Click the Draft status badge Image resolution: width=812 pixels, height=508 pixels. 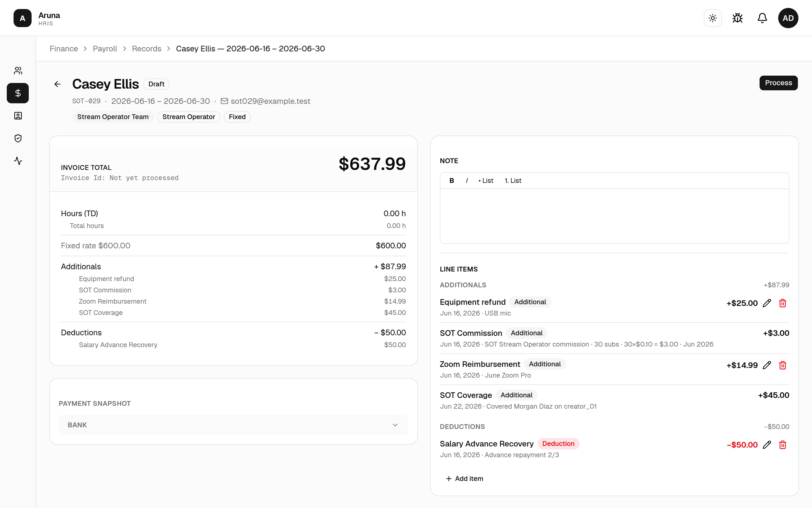pos(156,84)
